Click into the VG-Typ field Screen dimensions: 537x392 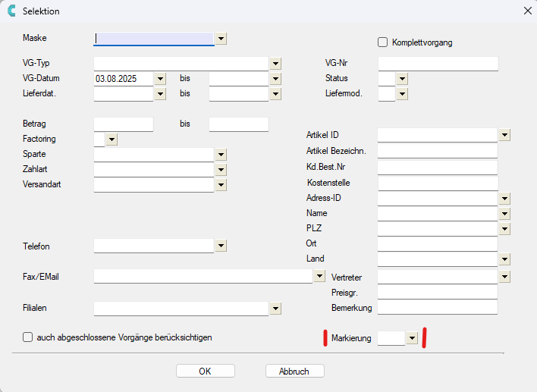(181, 64)
